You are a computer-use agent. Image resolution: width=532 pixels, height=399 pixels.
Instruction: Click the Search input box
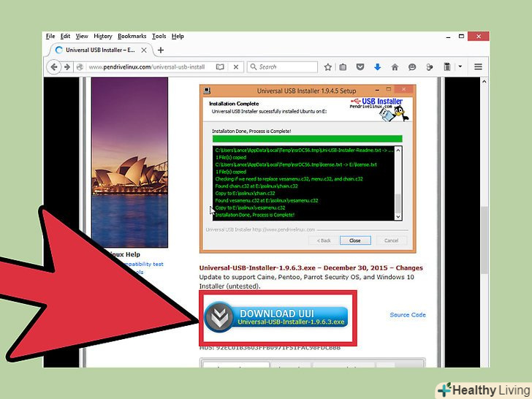282,66
